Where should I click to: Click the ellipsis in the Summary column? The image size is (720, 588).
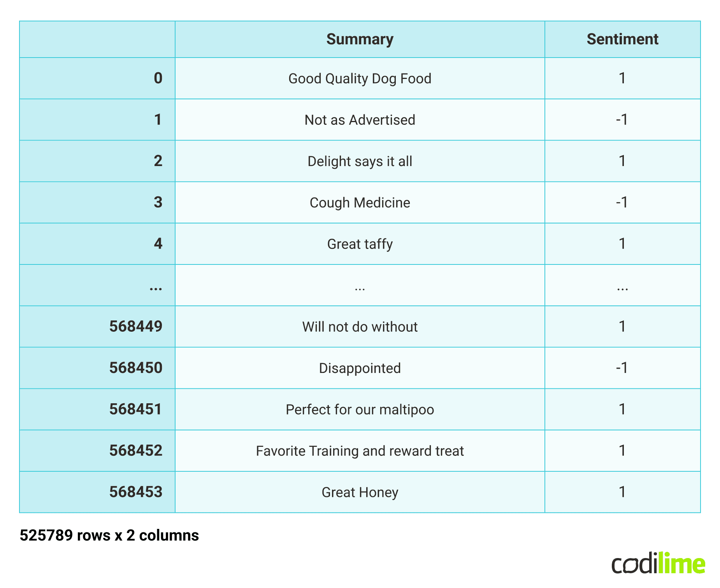pos(360,288)
